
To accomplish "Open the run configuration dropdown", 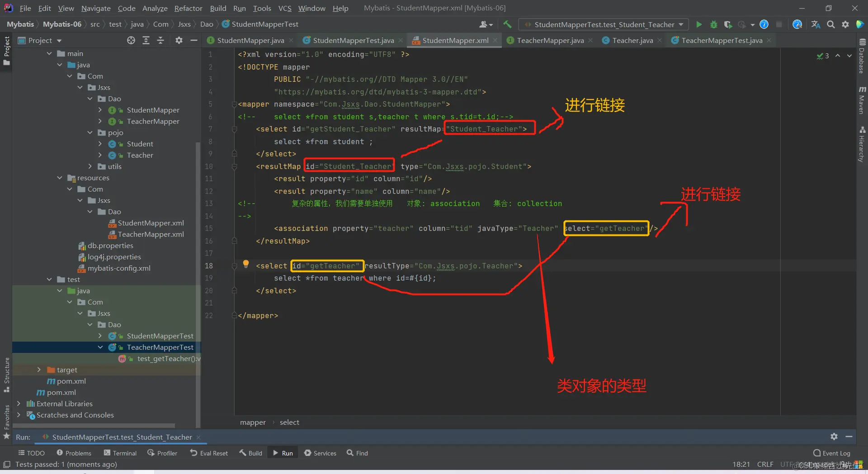I will (604, 24).
